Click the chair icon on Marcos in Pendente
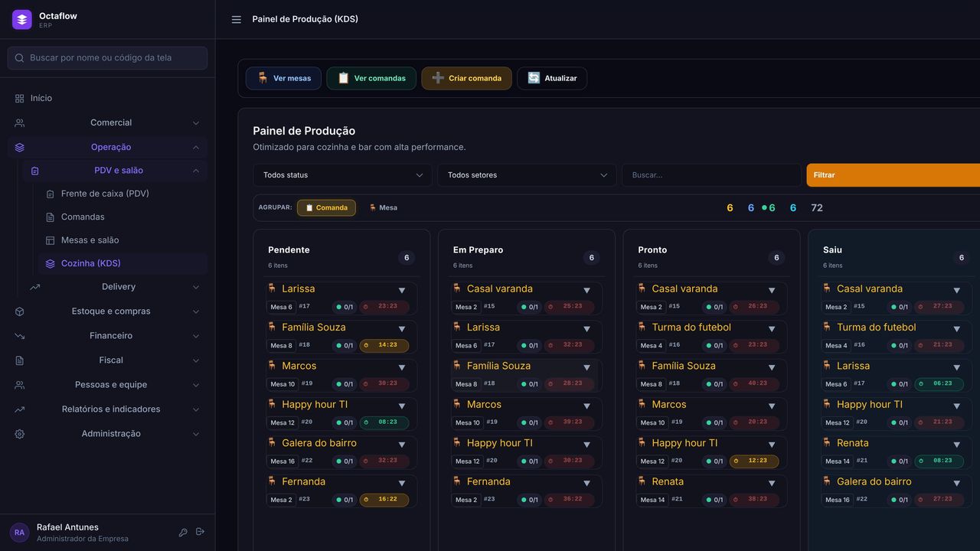The width and height of the screenshot is (980, 551). pyautogui.click(x=272, y=366)
